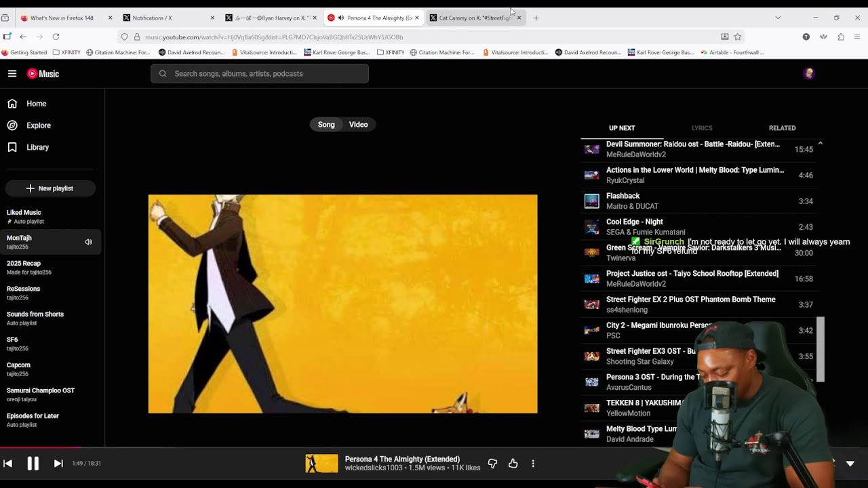Click the queue scrollbar
Image resolution: width=868 pixels, height=488 pixels.
(821, 349)
